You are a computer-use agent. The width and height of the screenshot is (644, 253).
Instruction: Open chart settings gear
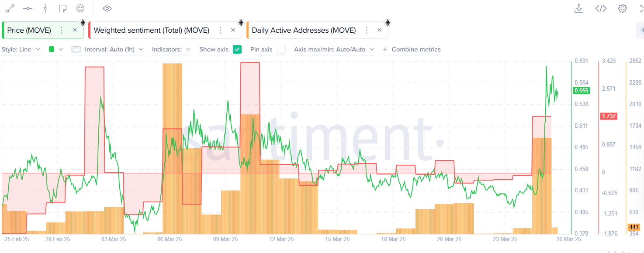coord(623,8)
